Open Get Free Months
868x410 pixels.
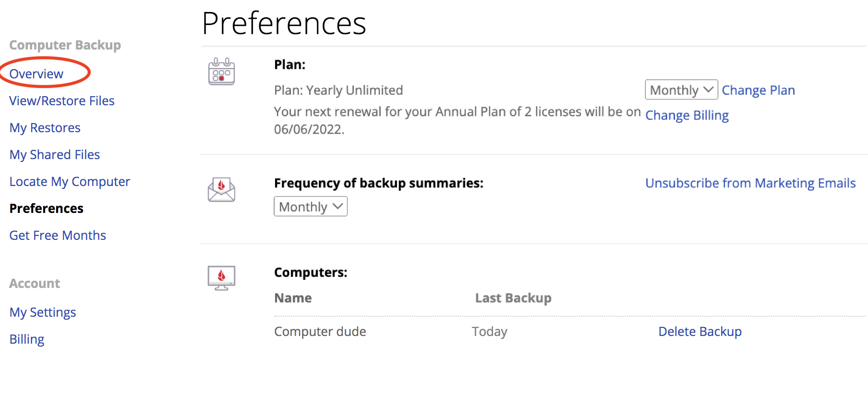pos(58,236)
